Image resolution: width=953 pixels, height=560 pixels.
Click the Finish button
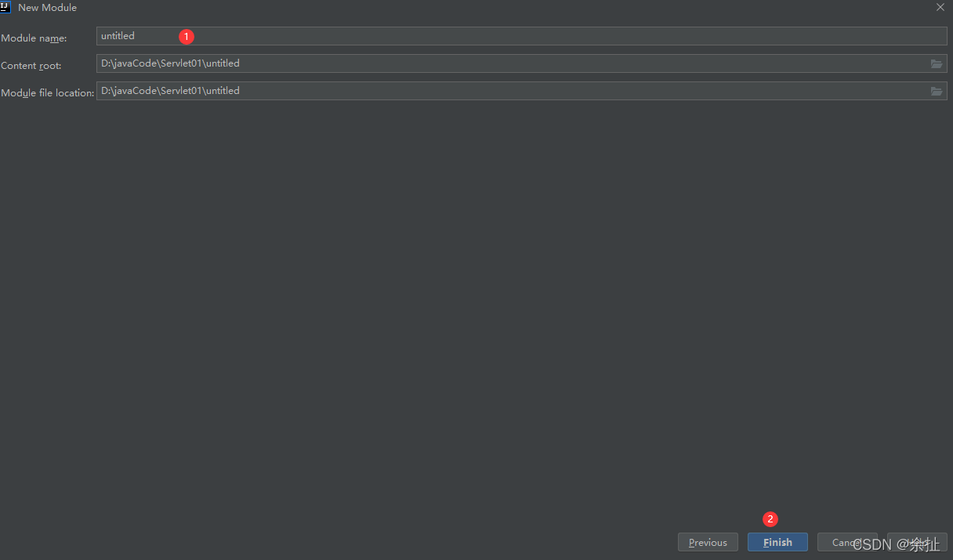(777, 542)
